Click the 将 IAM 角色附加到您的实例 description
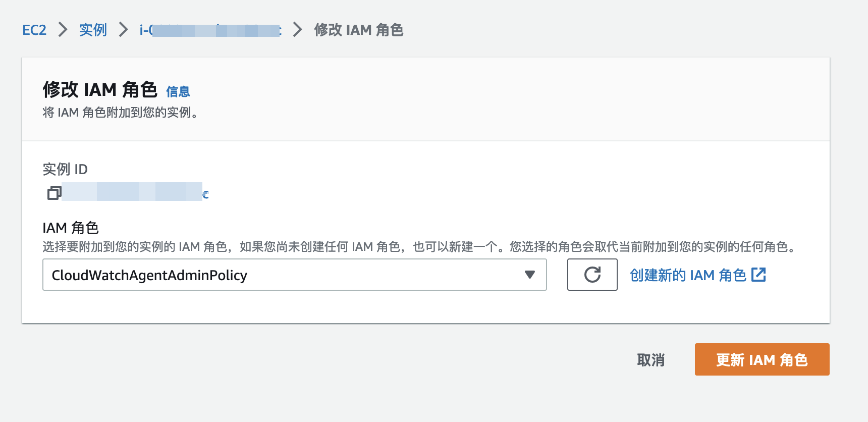Screen dimensions: 868x422 (120, 112)
